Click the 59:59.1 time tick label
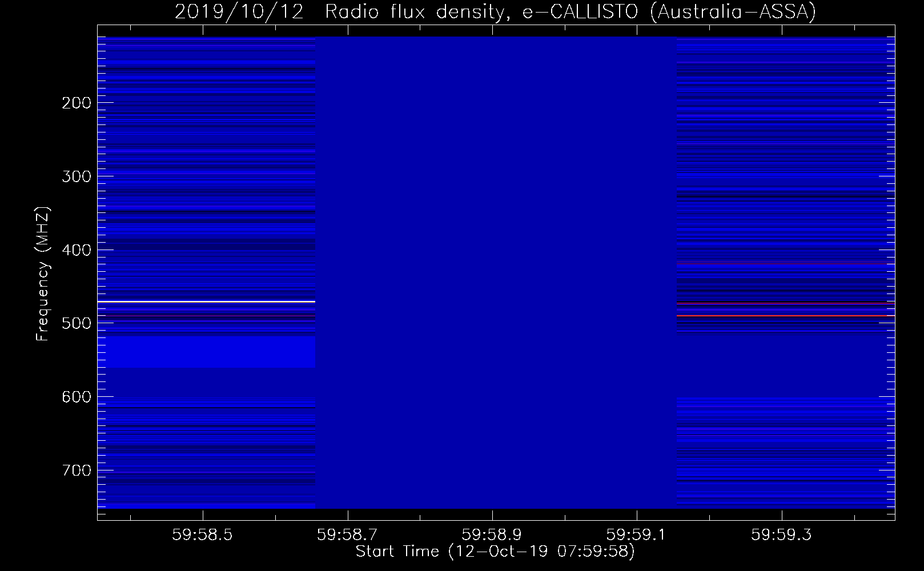The width and height of the screenshot is (924, 571). [x=636, y=535]
